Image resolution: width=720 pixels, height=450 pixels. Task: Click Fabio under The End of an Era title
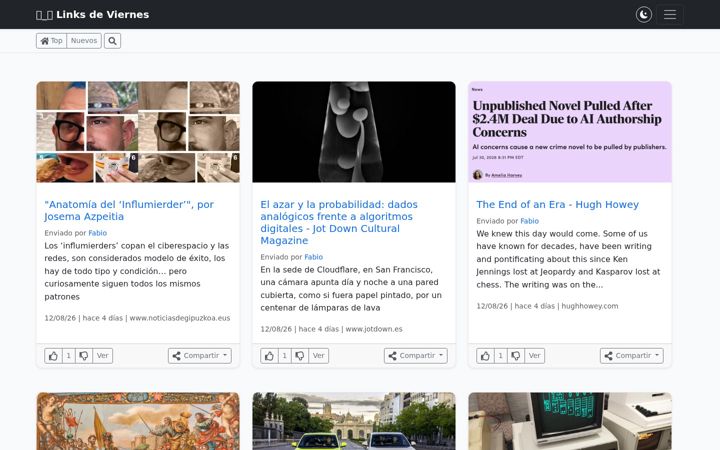click(x=529, y=221)
